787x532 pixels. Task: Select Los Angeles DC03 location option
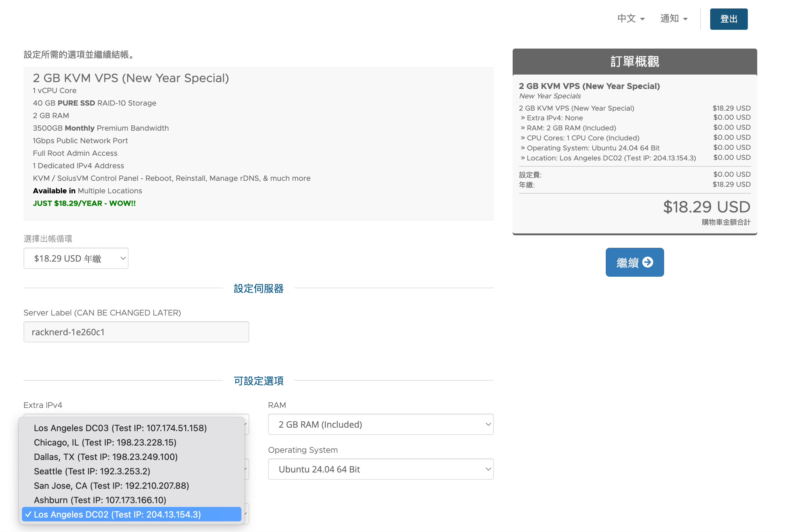120,428
